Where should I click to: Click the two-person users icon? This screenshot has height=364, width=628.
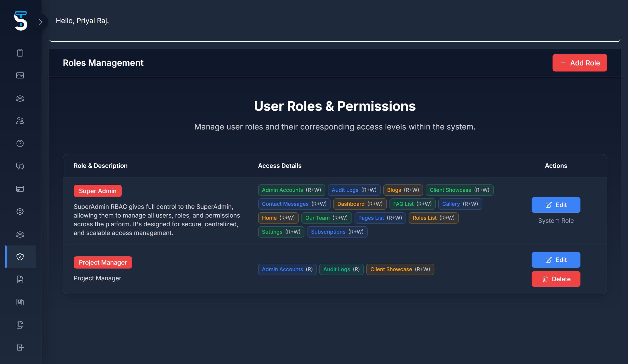[20, 121]
